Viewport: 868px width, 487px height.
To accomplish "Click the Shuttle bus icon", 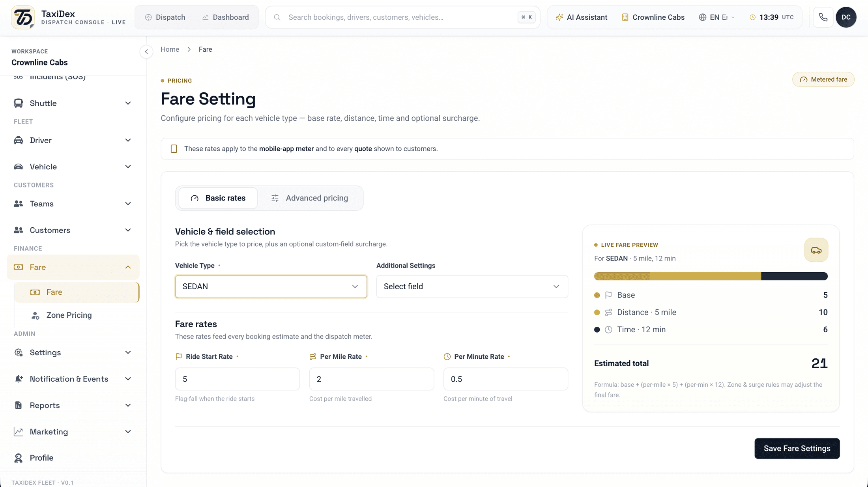I will pyautogui.click(x=18, y=103).
